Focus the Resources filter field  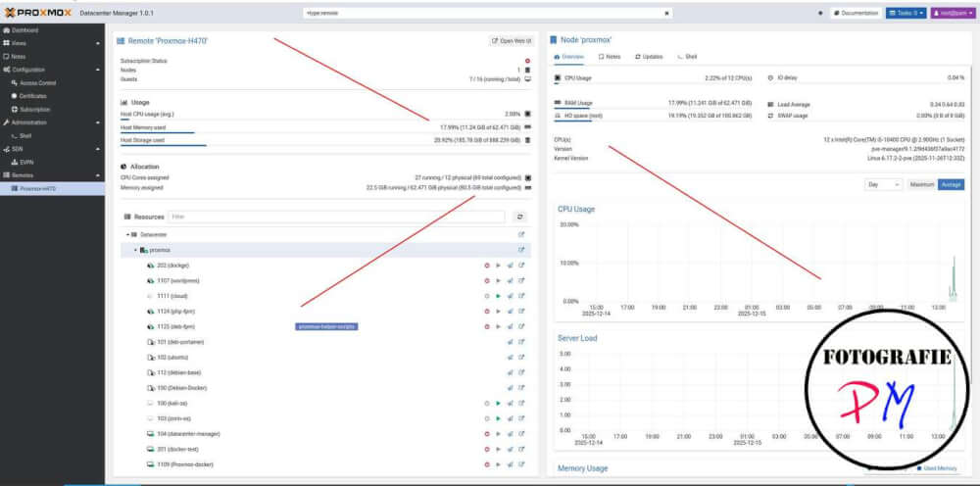point(336,217)
